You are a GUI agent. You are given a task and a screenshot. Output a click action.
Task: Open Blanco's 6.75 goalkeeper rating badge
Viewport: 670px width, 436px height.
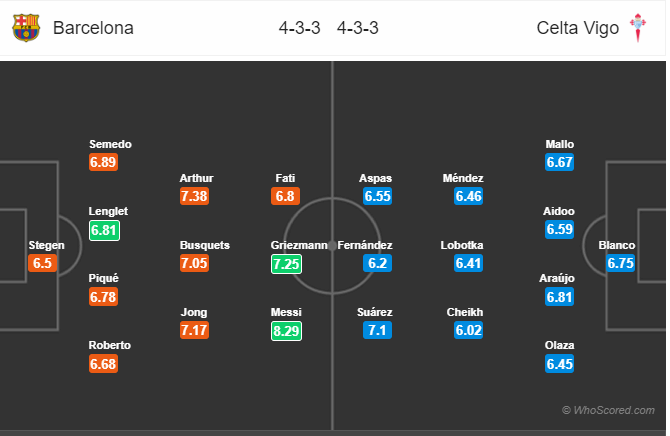click(620, 263)
